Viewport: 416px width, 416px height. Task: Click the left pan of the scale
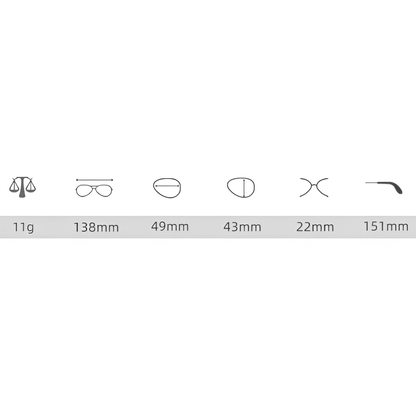[x=14, y=186]
